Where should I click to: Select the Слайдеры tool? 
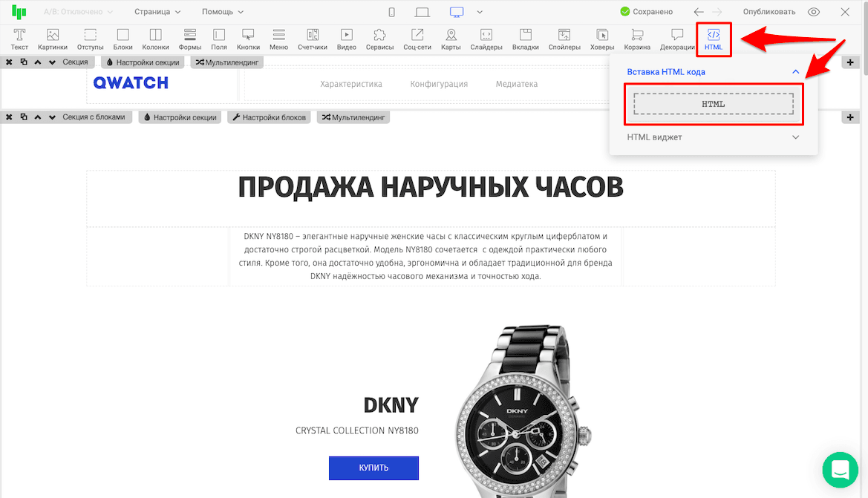tap(486, 39)
